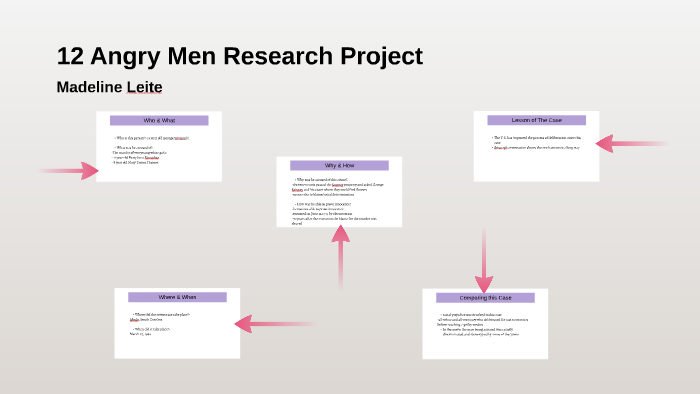The width and height of the screenshot is (700, 394).
Task: Click the 'Lesson of The Case' purple header
Action: 537,120
